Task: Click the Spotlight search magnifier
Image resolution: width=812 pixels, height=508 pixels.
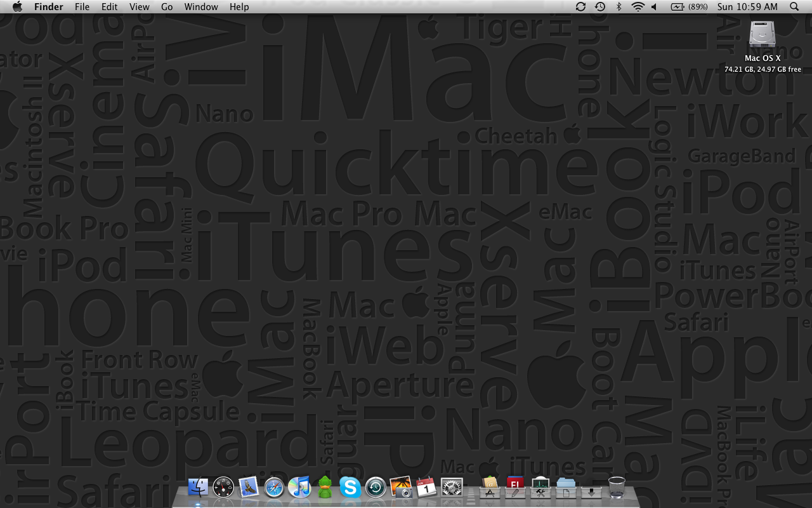Action: (x=794, y=7)
